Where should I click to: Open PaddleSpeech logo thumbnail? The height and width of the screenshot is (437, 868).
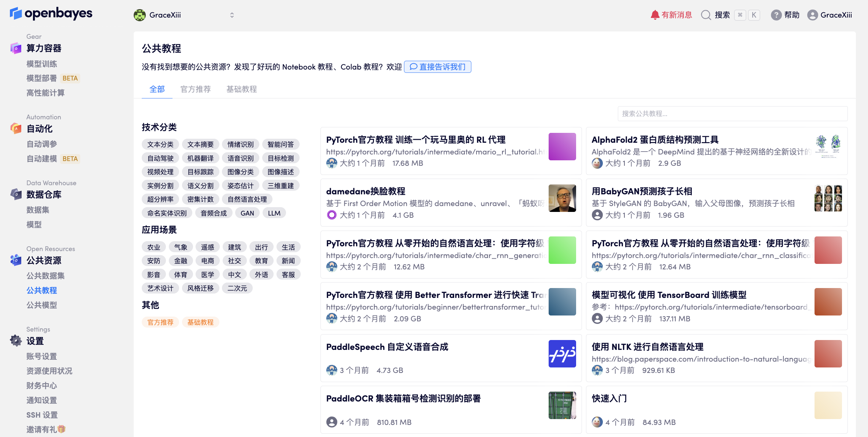562,354
